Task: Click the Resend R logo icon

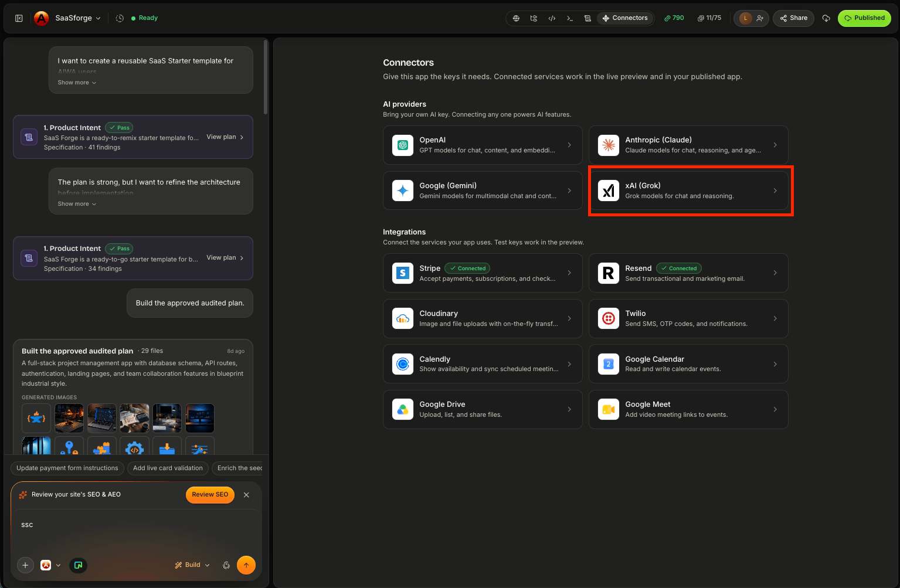Action: [609, 273]
